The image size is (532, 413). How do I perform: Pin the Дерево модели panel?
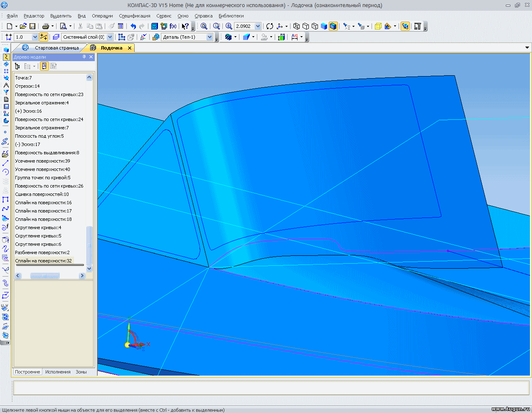(x=84, y=57)
